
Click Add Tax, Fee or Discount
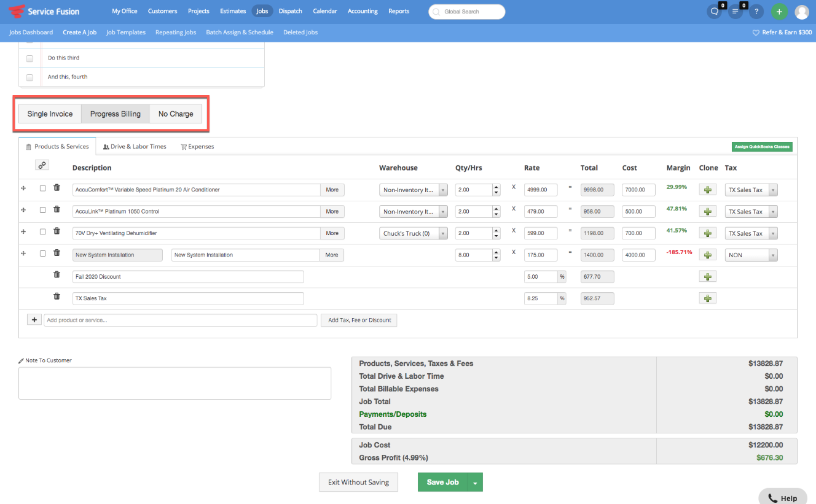pyautogui.click(x=359, y=320)
